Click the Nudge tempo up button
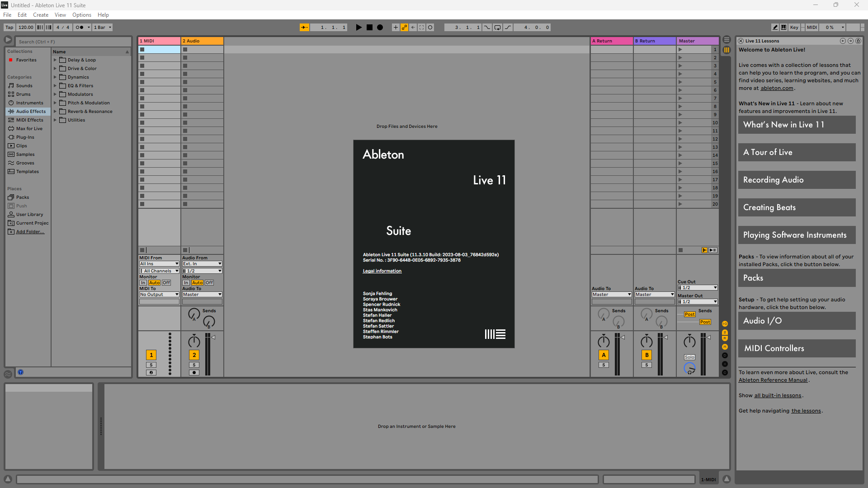Screen dimensions: 868x488 tap(48, 28)
